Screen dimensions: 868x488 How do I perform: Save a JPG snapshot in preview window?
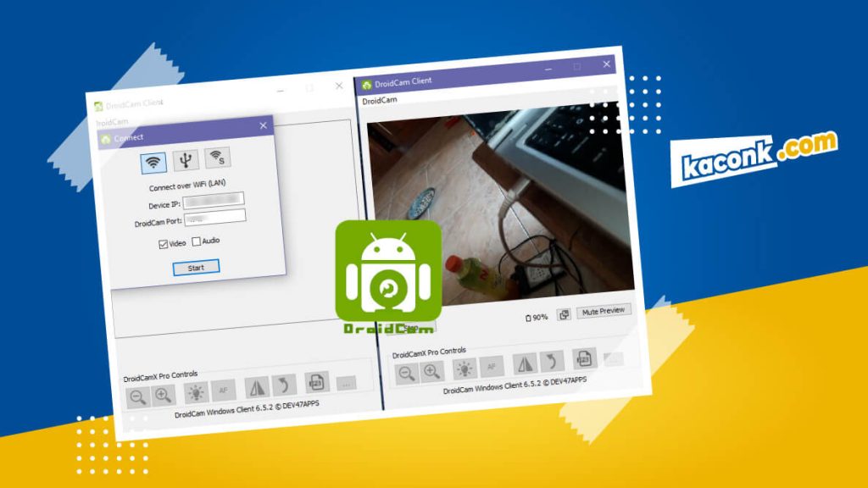pos(584,358)
